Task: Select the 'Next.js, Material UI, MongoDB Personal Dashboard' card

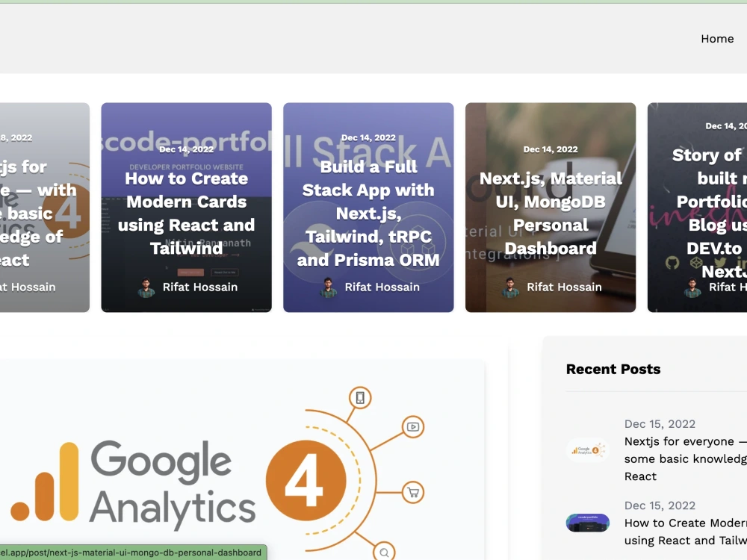Action: [550, 207]
